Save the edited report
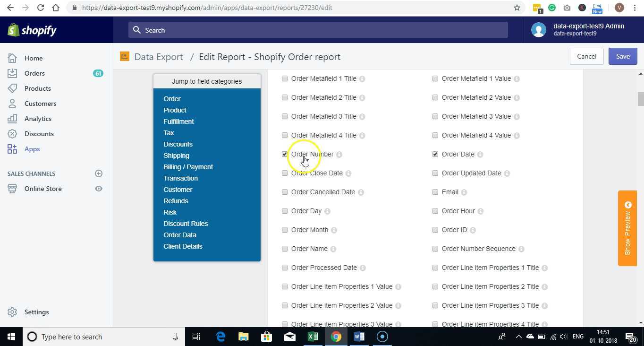 point(623,56)
